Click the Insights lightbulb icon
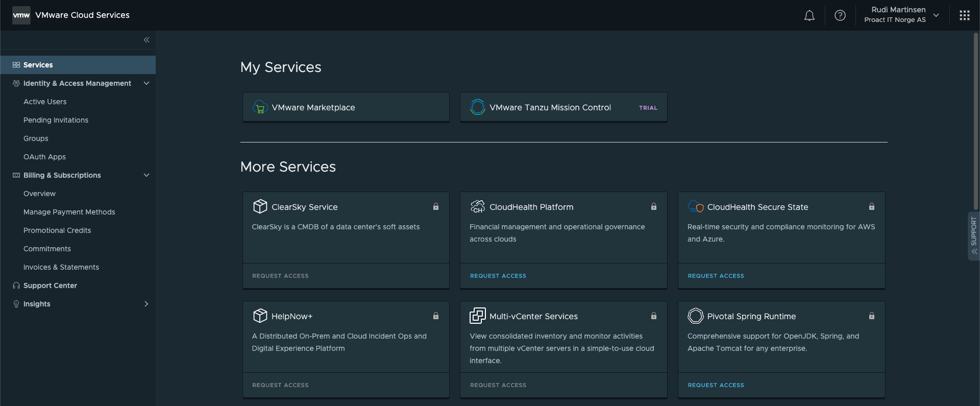Viewport: 980px width, 406px height. [x=16, y=304]
